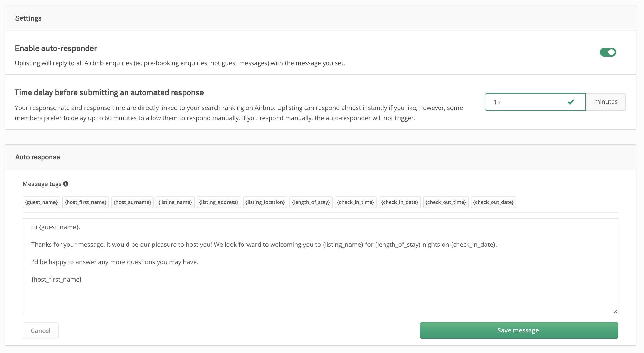Click the textarea resize handle
The width and height of the screenshot is (644, 353).
click(x=615, y=312)
